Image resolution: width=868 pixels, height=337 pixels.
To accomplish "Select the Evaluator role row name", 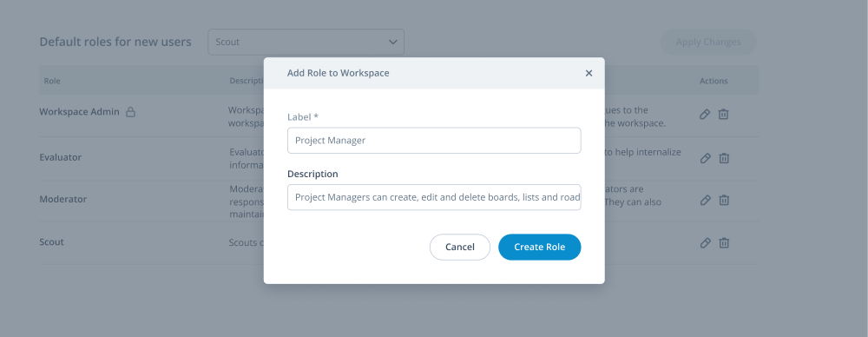I will [x=61, y=157].
